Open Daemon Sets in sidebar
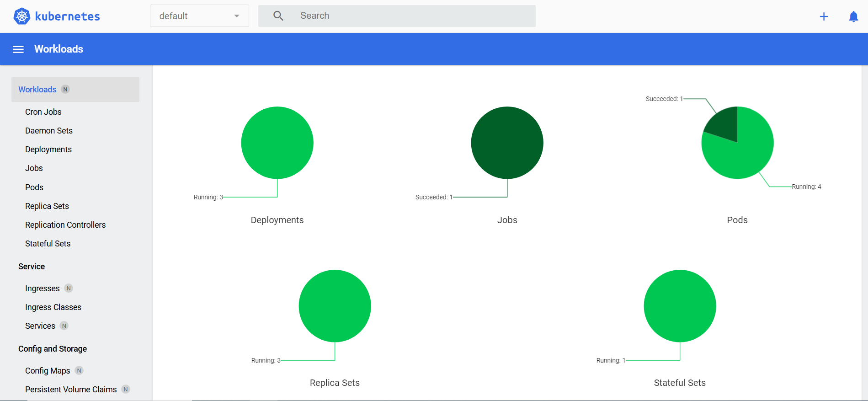 coord(49,131)
